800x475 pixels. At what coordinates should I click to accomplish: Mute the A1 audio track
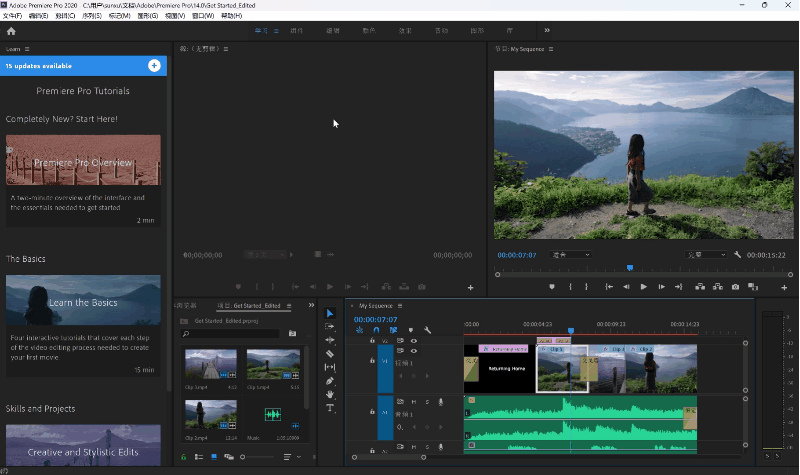[x=414, y=402]
